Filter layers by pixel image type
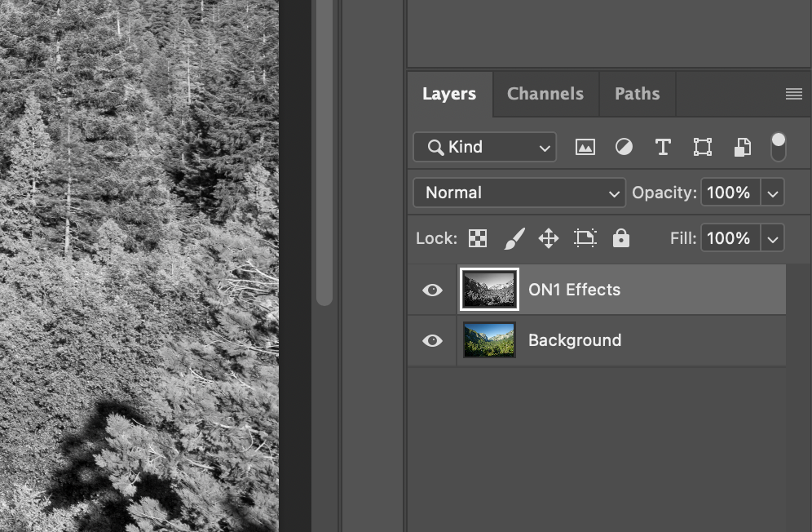The image size is (812, 532). click(585, 147)
